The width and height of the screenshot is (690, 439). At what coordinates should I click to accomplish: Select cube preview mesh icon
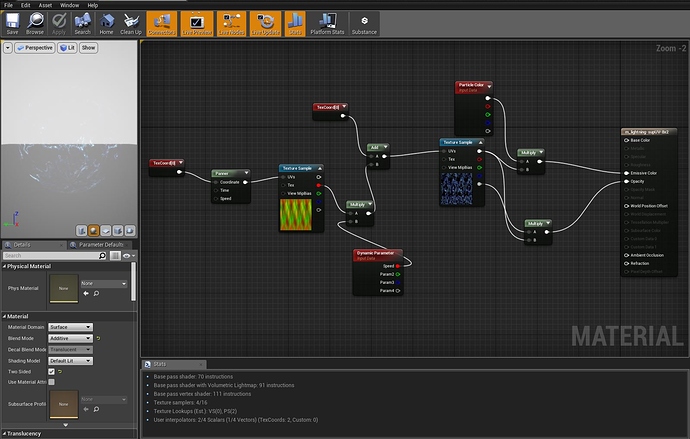(118, 230)
